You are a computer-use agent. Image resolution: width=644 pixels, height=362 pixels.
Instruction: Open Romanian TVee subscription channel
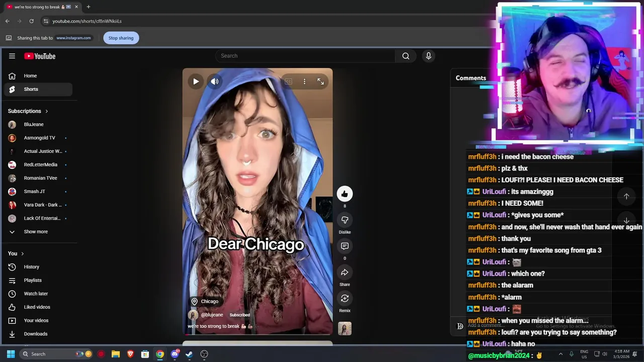click(38, 178)
